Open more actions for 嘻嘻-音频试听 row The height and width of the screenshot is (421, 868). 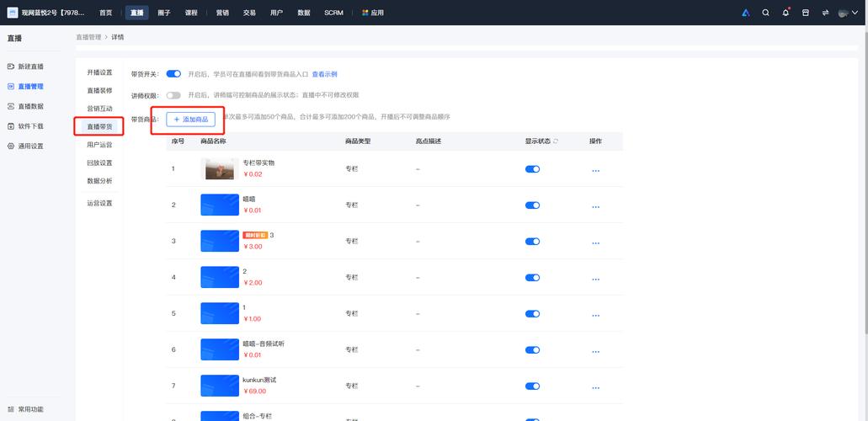click(595, 352)
